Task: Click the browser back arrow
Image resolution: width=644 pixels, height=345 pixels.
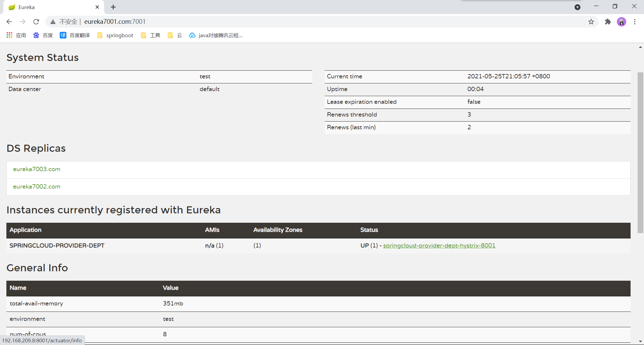Action: (x=9, y=22)
